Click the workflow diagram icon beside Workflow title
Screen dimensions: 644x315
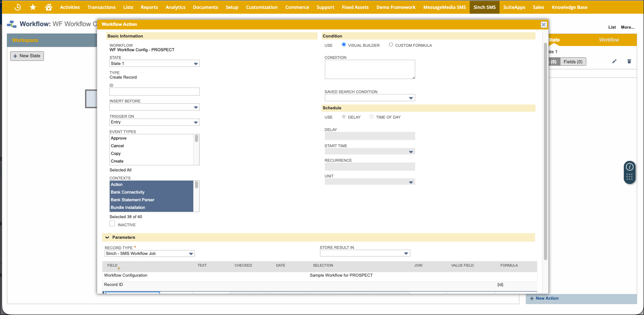click(12, 24)
